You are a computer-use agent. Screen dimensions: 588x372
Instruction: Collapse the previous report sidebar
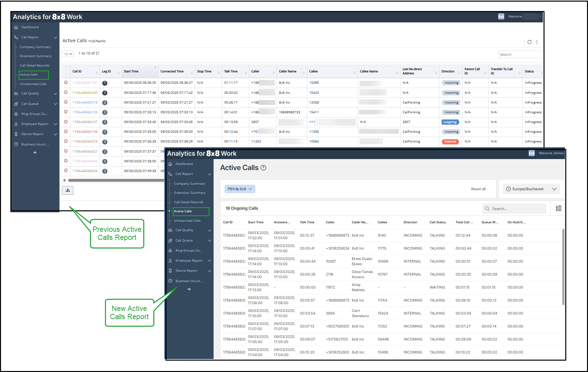(x=35, y=153)
